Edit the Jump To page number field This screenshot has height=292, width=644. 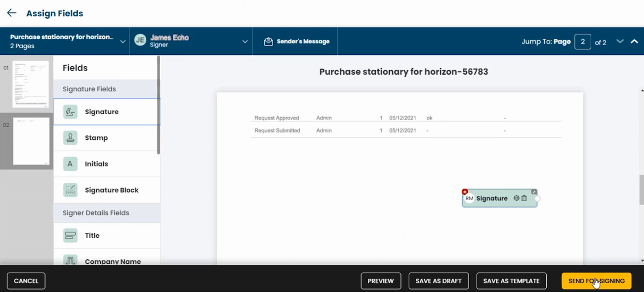click(583, 42)
